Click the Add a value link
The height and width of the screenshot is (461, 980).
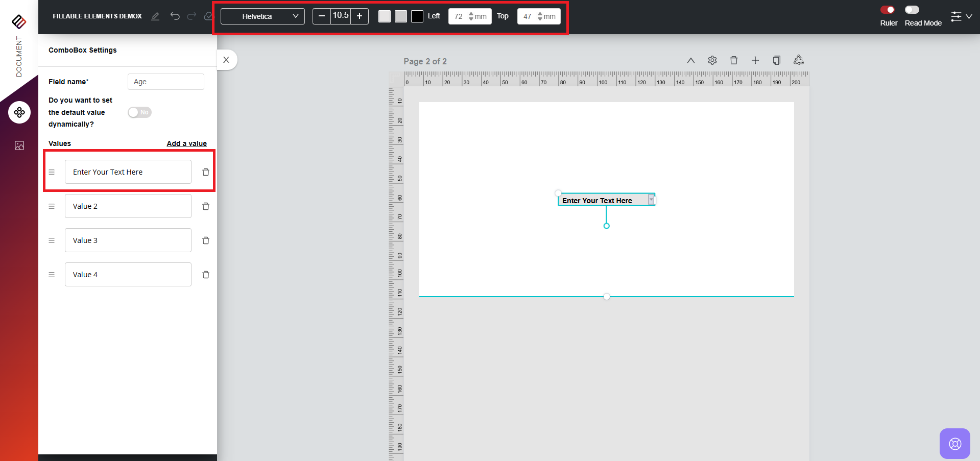tap(186, 143)
